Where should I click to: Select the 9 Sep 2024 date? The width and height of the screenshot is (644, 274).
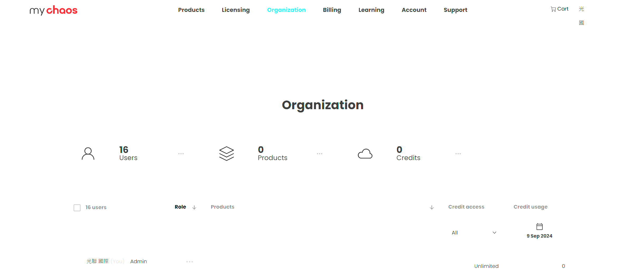(x=539, y=236)
